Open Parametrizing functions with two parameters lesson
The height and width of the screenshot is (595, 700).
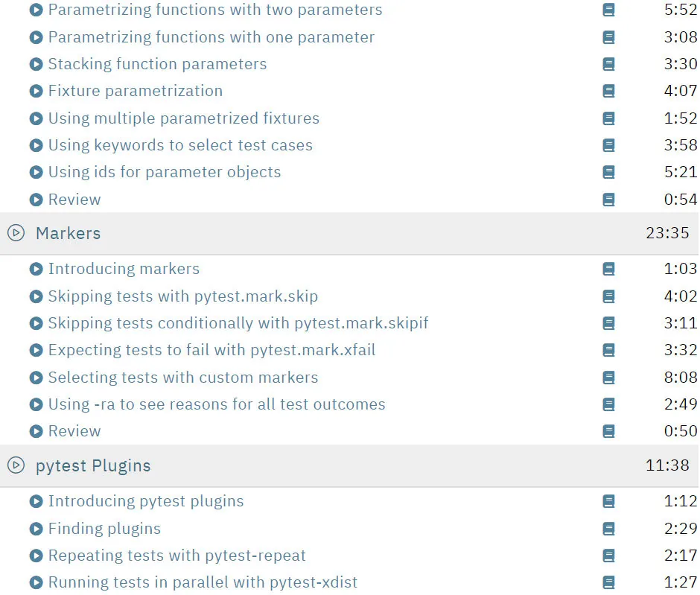[215, 10]
